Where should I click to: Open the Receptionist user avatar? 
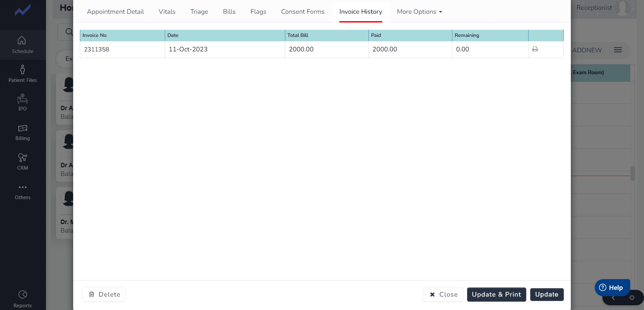623,8
